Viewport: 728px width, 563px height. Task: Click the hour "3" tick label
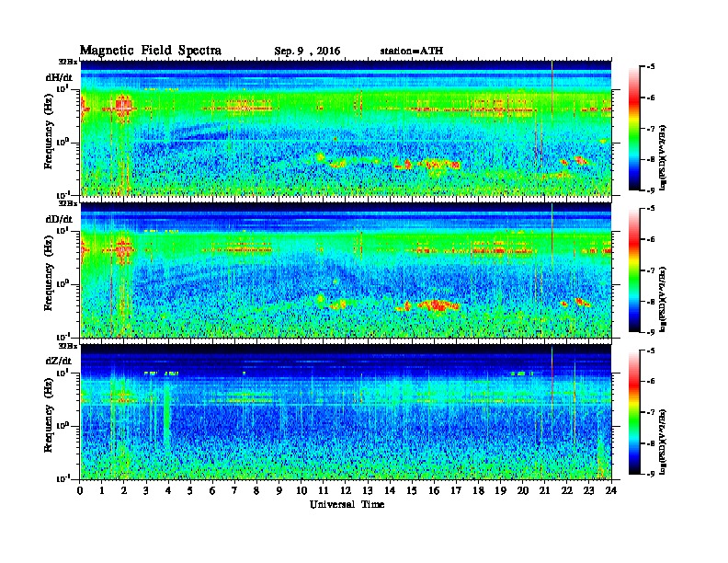[x=147, y=491]
